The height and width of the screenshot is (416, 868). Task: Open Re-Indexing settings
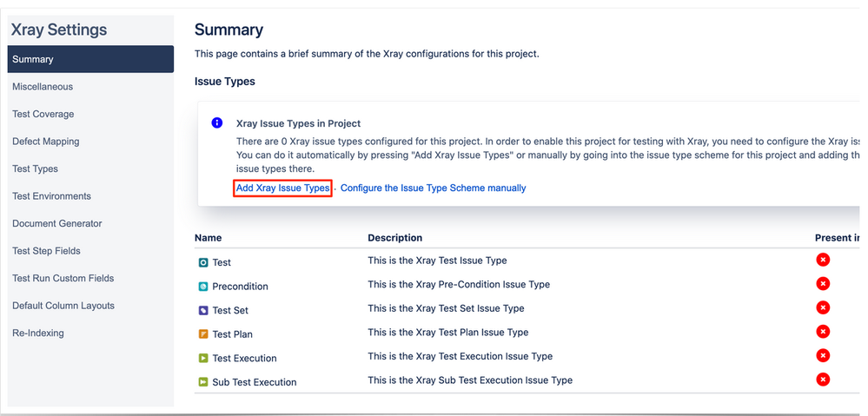tap(38, 333)
